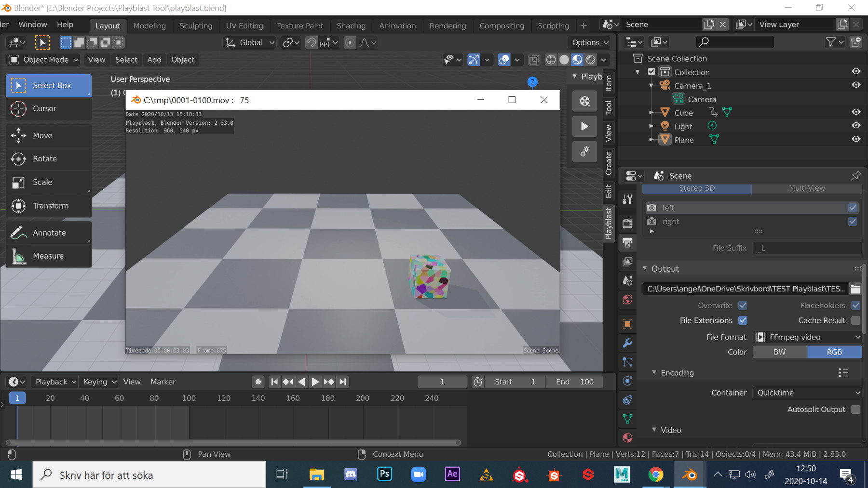
Task: Activate the Annotate tool
Action: pos(49,233)
